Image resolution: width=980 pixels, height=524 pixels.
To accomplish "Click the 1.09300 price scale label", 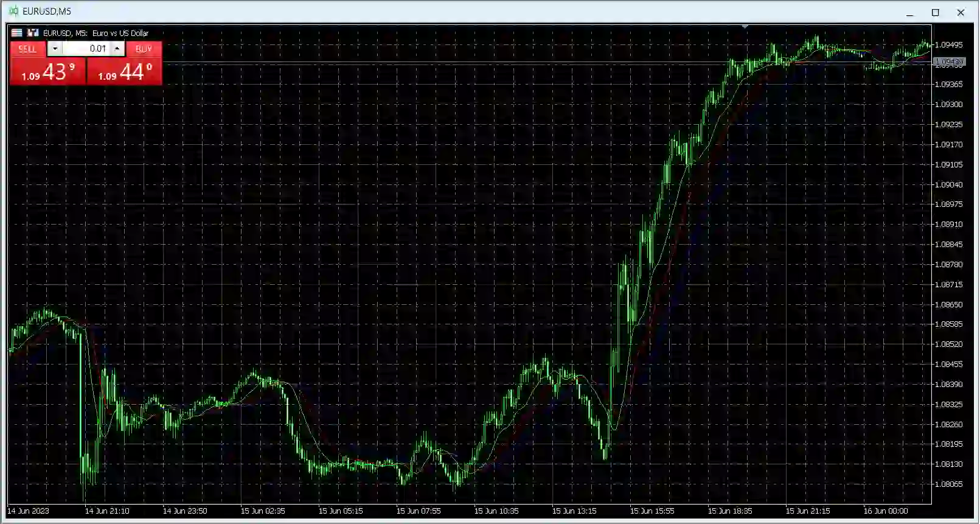I will (949, 104).
